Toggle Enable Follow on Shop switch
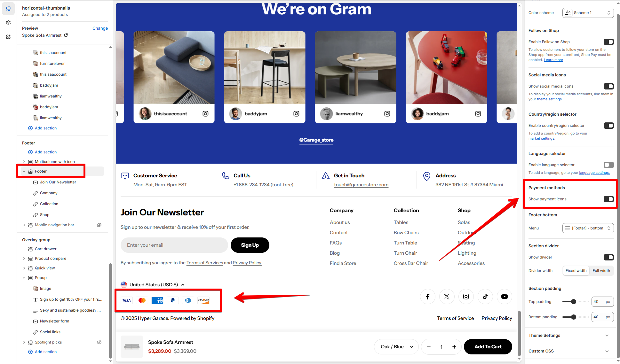 click(x=608, y=42)
